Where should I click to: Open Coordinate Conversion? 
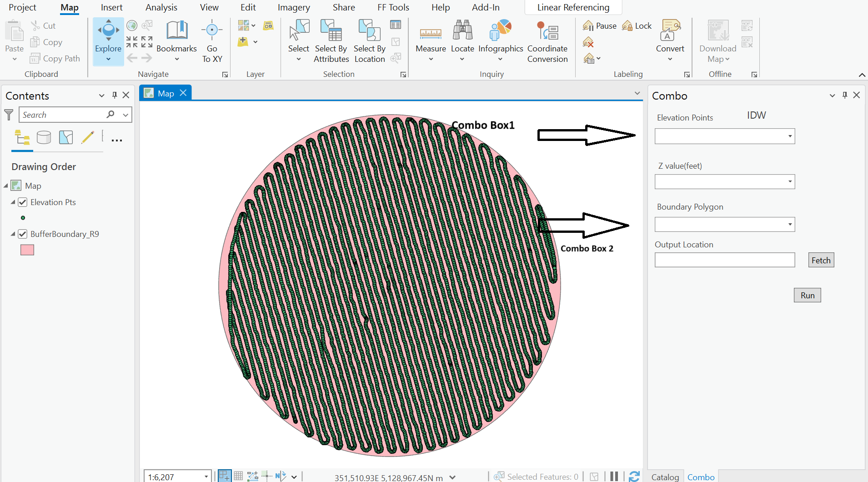tap(547, 41)
